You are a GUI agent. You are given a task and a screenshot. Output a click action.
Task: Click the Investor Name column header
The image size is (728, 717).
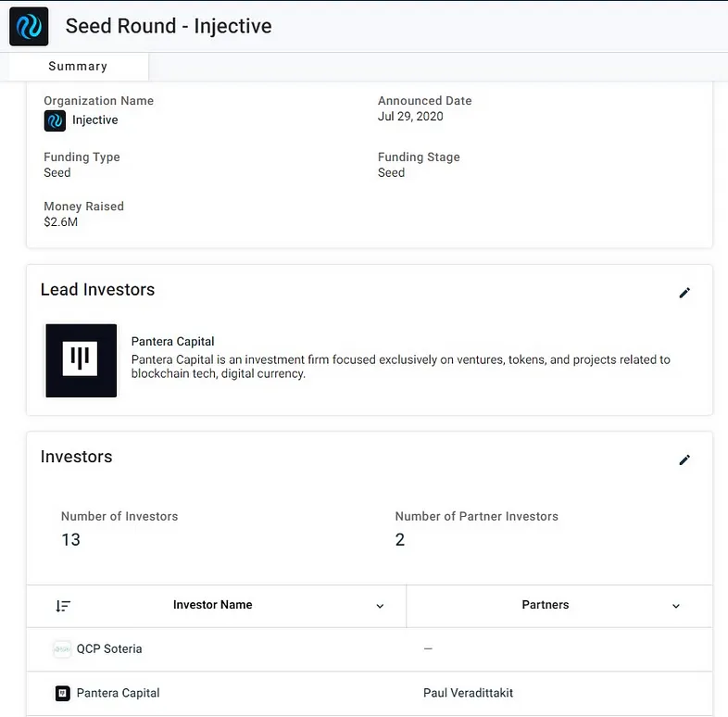[x=213, y=605]
